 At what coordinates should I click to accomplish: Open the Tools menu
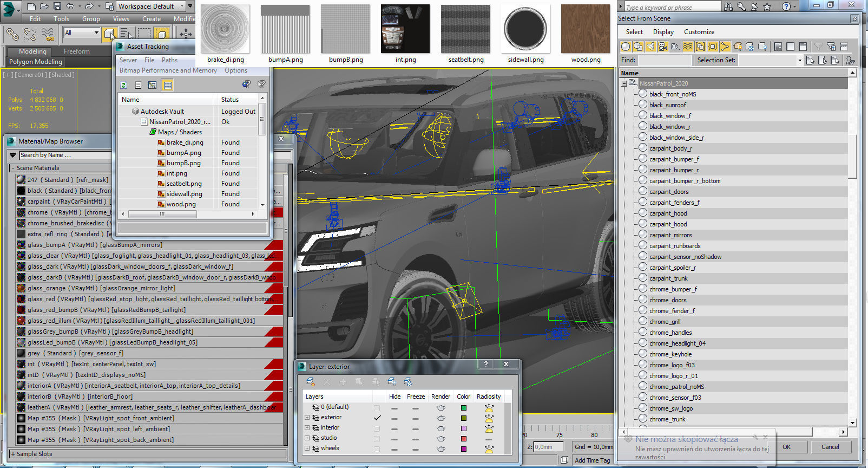click(x=61, y=19)
